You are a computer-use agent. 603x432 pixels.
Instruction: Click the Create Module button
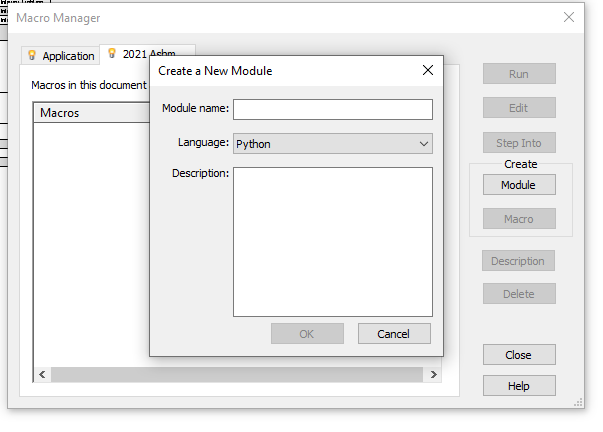(519, 185)
